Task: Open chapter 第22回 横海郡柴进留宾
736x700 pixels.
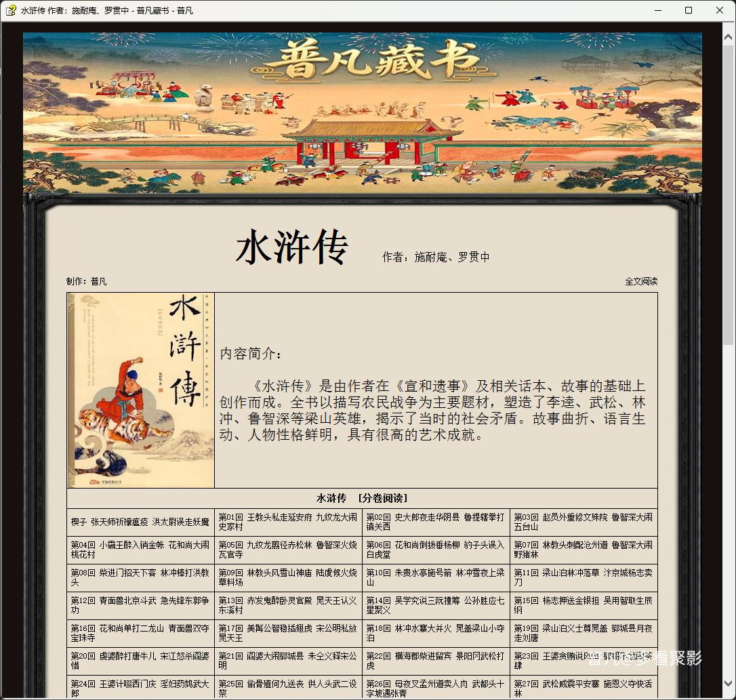Action: tap(436, 661)
